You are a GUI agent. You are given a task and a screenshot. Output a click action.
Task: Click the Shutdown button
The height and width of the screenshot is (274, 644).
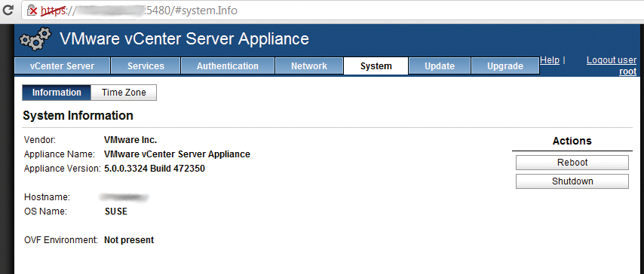coord(572,181)
